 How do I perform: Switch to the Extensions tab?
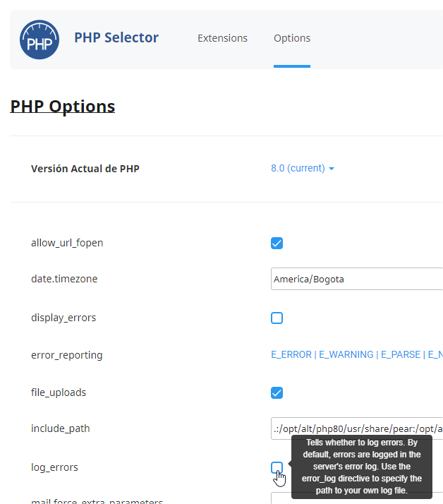[222, 38]
